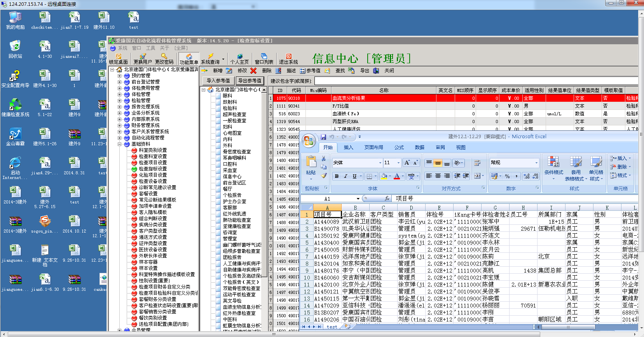This screenshot has height=337, width=644.
Task: Expand the 预约管理 tree node
Action: click(119, 76)
